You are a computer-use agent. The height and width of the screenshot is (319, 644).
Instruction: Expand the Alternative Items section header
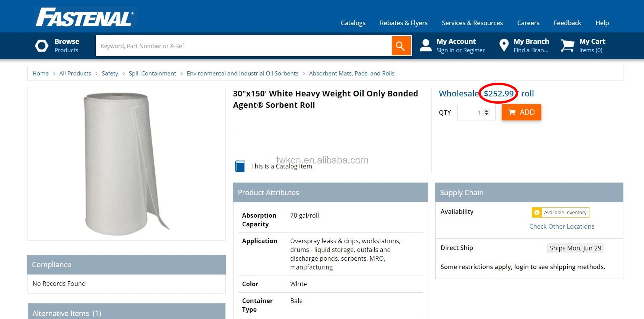click(x=126, y=313)
